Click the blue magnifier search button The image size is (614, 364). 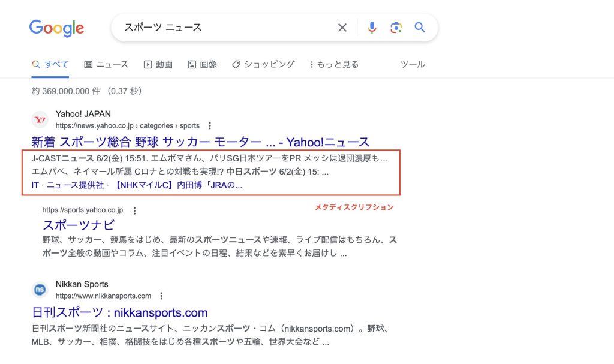point(420,28)
